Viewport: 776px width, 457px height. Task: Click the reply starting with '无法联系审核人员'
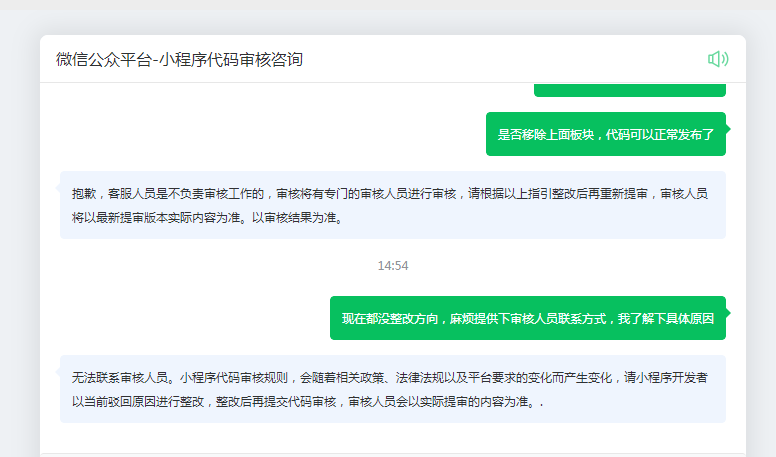pyautogui.click(x=393, y=389)
